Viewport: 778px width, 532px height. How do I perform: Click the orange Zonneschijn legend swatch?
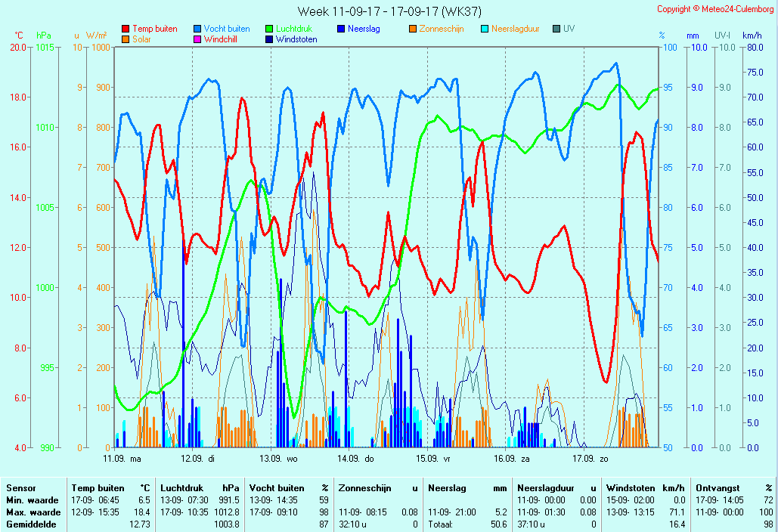[x=413, y=29]
